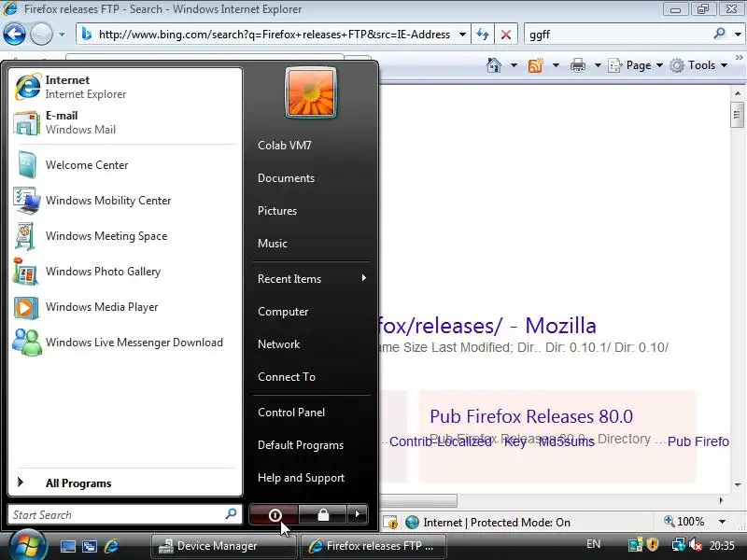Open Music folder
747x560 pixels.
[x=273, y=244]
